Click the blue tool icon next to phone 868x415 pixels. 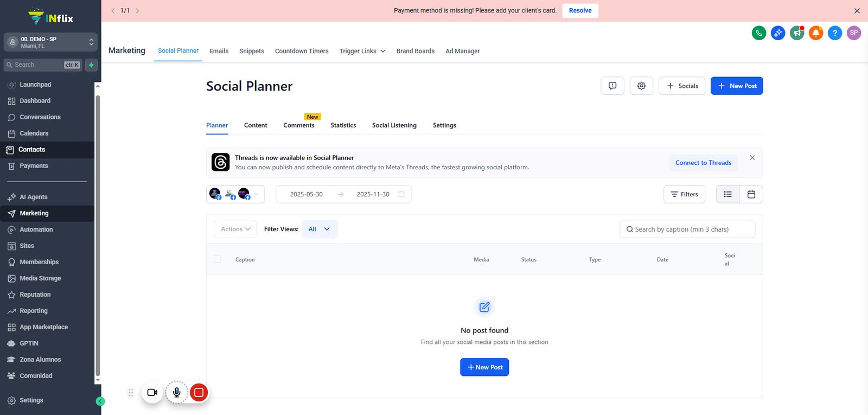(x=778, y=33)
